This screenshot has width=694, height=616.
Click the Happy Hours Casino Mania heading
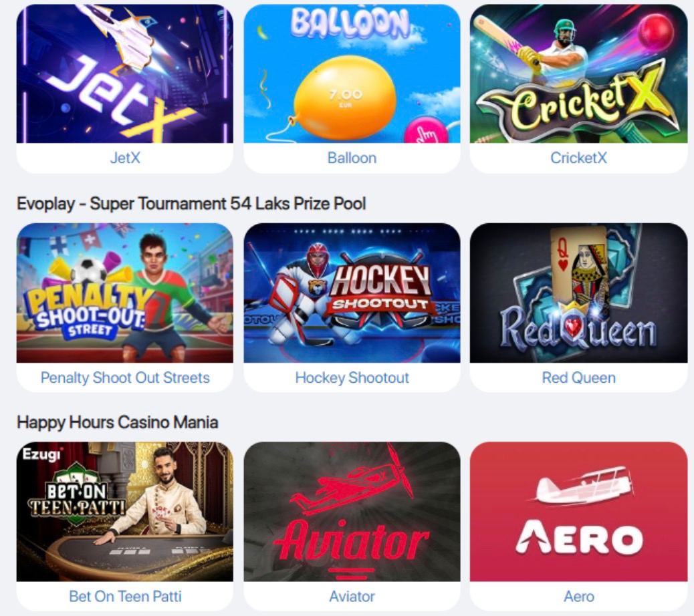pyautogui.click(x=117, y=422)
